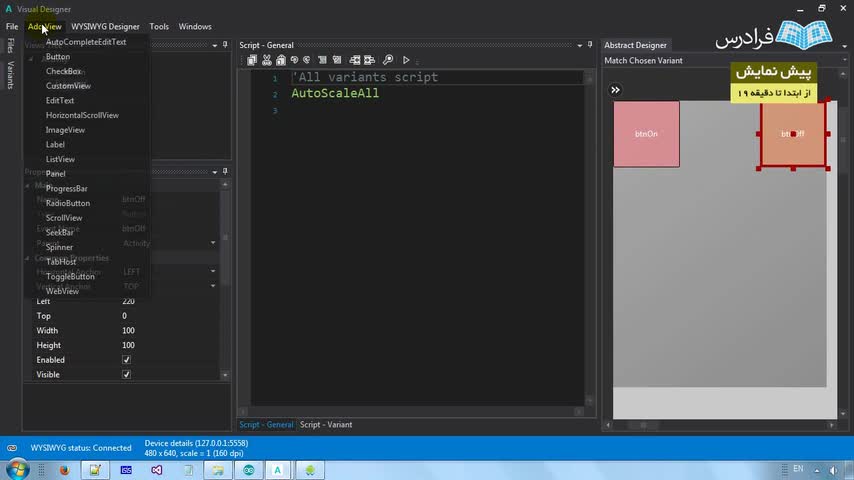
Task: Choose ToggleButton in Add View menu
Action: click(x=70, y=277)
